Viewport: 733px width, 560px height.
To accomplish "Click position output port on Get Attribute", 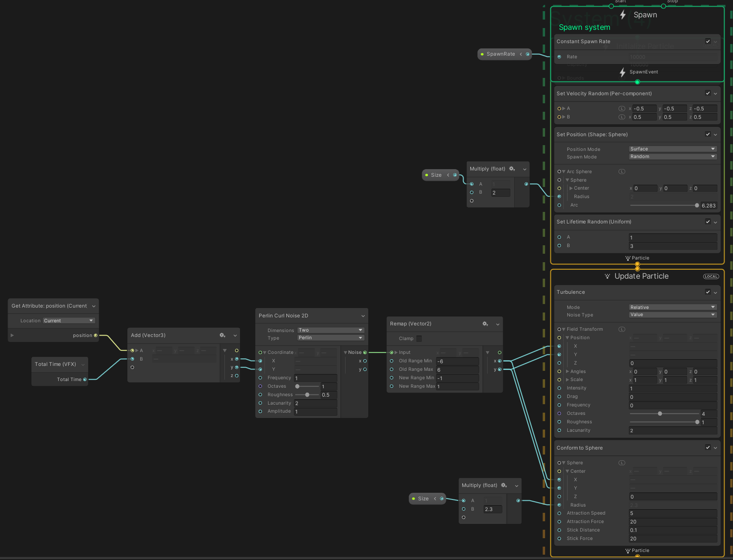I will [95, 336].
